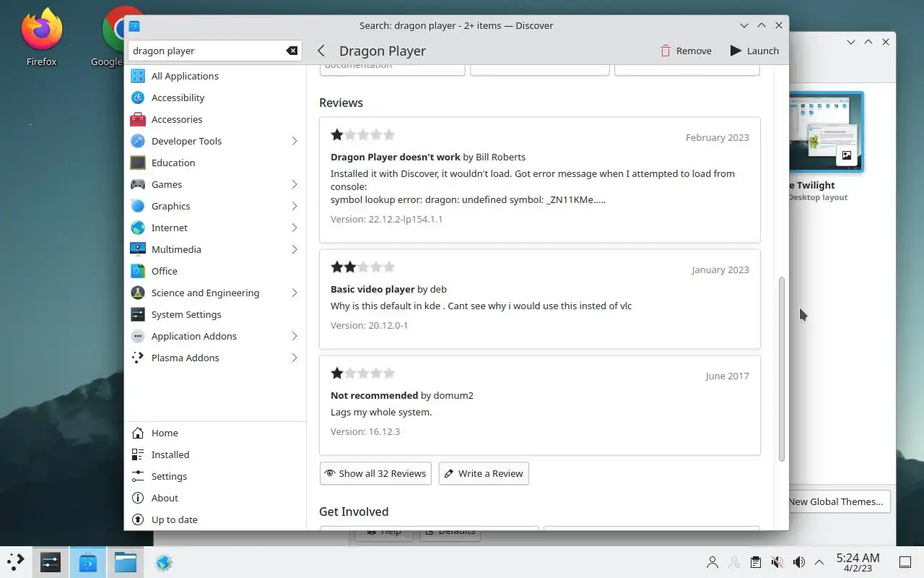Expand Application Addons subcategories
This screenshot has width=924, height=578.
point(295,336)
